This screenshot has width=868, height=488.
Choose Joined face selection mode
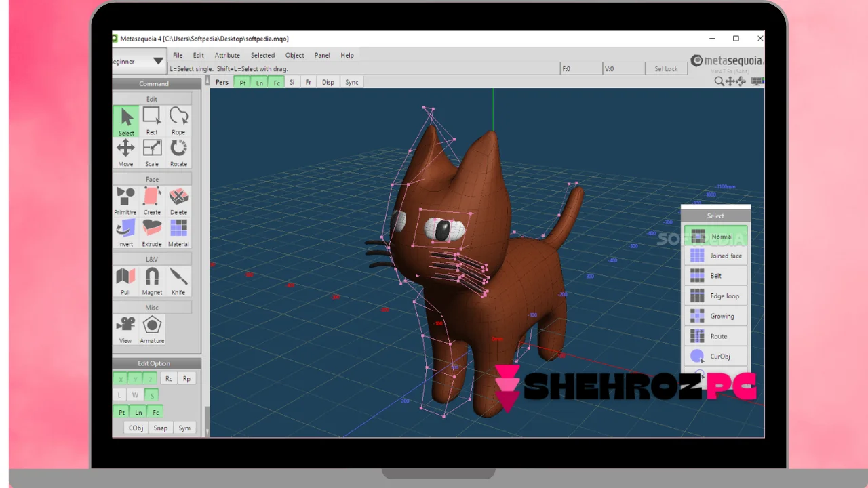(x=715, y=256)
